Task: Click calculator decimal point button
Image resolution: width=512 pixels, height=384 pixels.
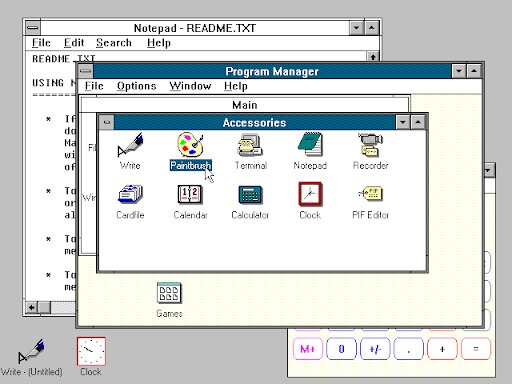Action: click(x=409, y=349)
